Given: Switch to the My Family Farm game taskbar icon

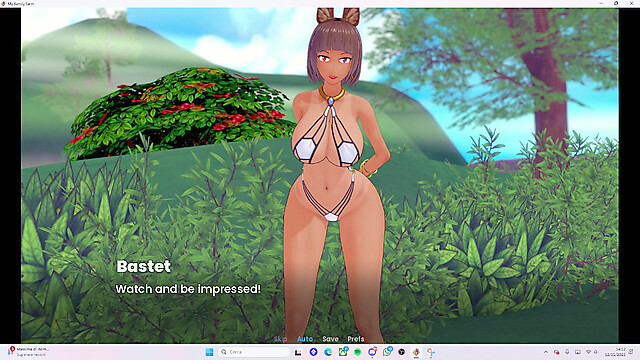Looking at the screenshot, I should [416, 352].
